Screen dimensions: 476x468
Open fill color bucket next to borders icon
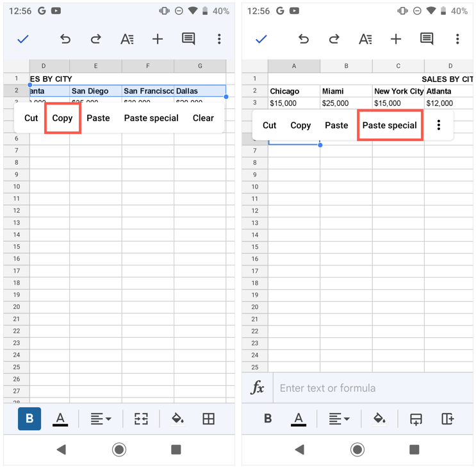click(x=177, y=419)
